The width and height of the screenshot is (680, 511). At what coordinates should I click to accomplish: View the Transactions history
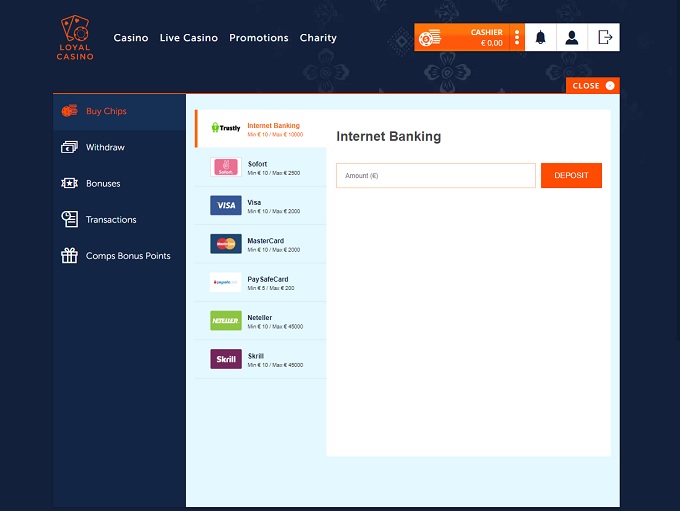tap(111, 220)
